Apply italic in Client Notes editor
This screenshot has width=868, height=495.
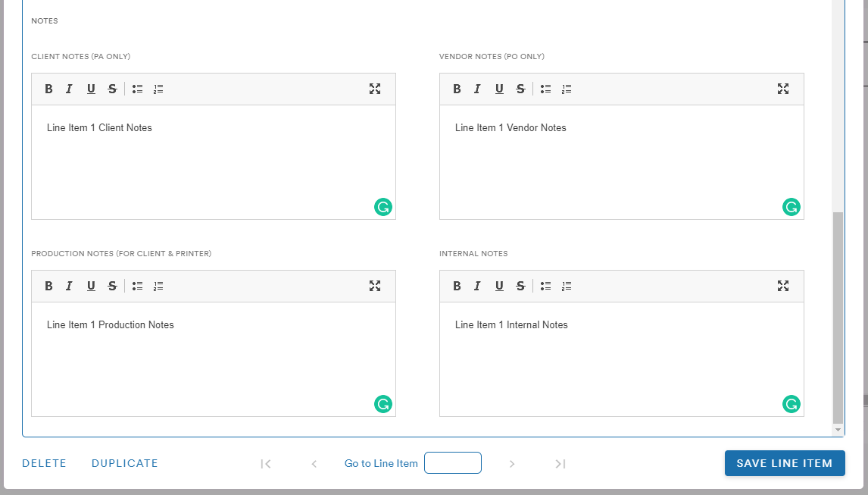pos(69,89)
